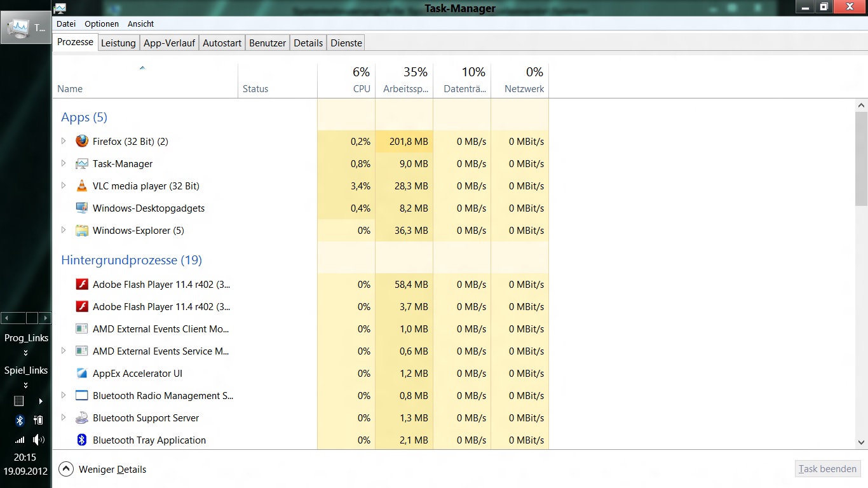Screen dimensions: 868x488
Task: Click the Task-Manager title bar icon
Action: pyautogui.click(x=60, y=8)
